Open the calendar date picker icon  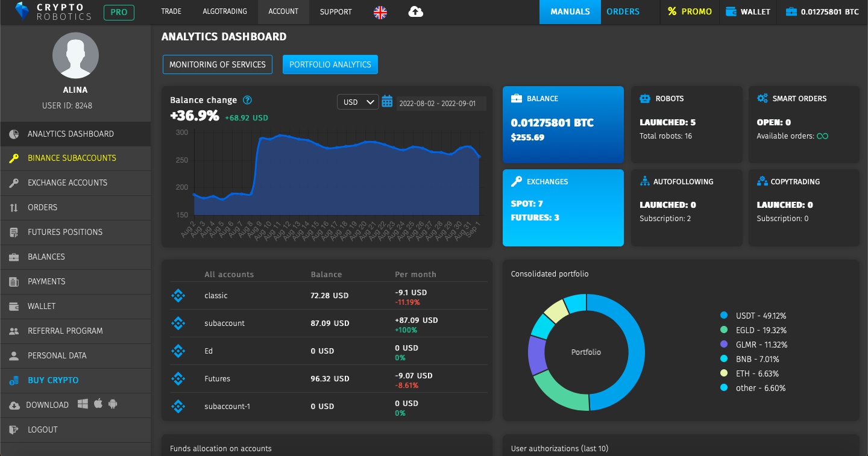387,102
